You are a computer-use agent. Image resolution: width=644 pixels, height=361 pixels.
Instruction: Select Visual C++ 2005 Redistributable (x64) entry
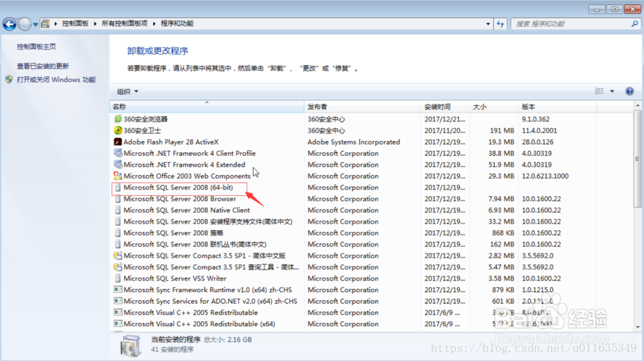click(199, 324)
